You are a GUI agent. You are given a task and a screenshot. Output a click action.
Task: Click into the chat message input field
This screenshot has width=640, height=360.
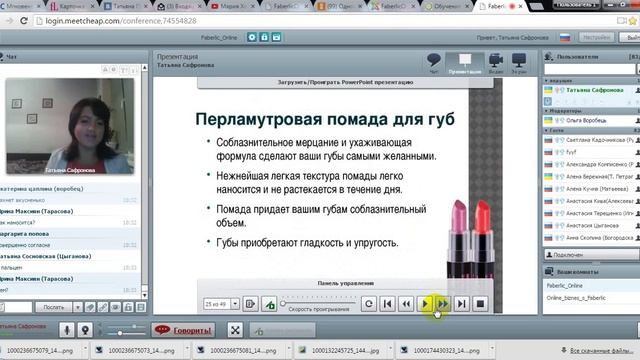[16, 307]
